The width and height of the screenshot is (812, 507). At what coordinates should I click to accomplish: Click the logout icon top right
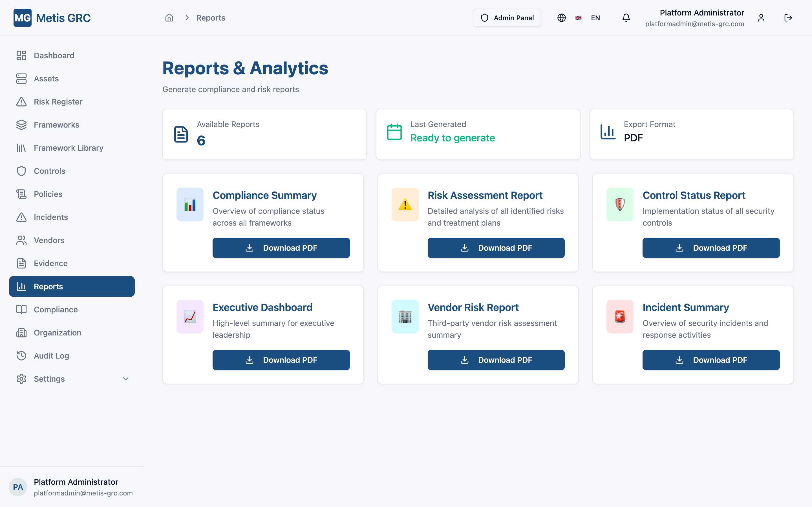pyautogui.click(x=788, y=18)
